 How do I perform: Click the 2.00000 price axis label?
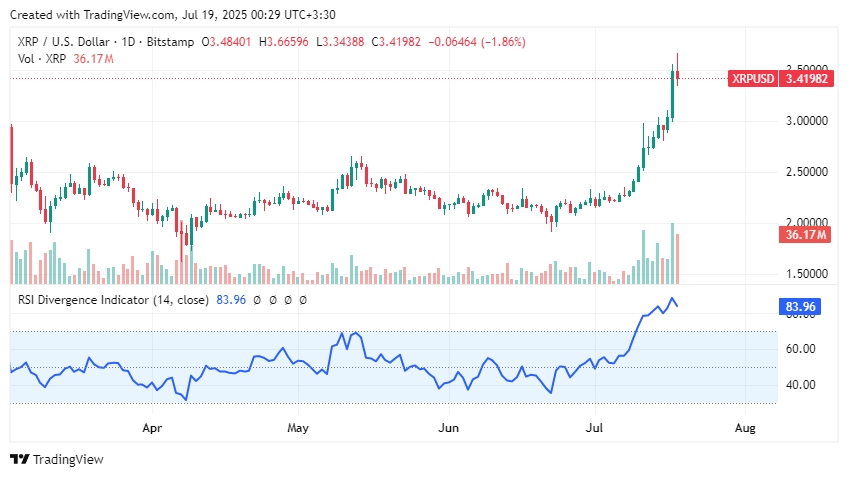coord(808,223)
